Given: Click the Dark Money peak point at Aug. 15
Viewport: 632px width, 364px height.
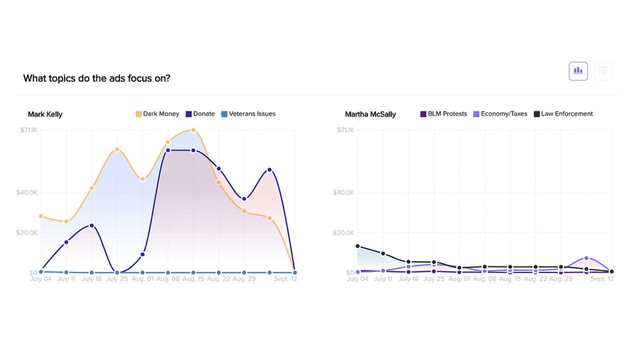Looking at the screenshot, I should coord(193,130).
